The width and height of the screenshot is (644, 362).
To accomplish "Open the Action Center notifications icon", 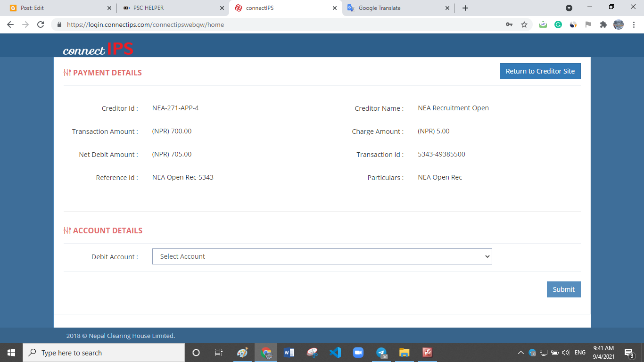I will pyautogui.click(x=629, y=353).
